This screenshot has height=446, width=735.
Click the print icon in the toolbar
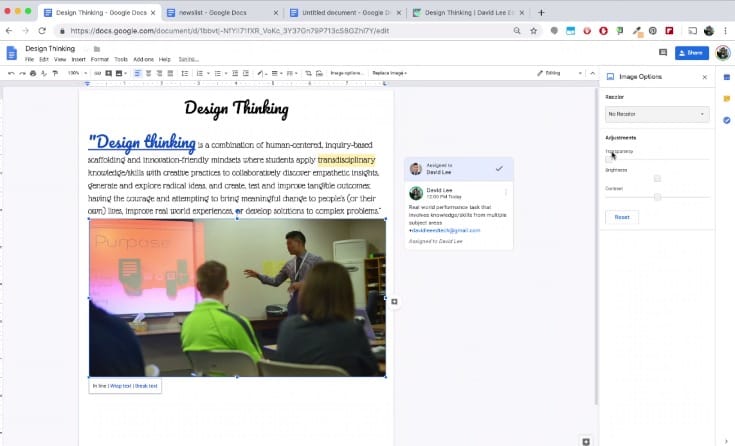[33, 73]
